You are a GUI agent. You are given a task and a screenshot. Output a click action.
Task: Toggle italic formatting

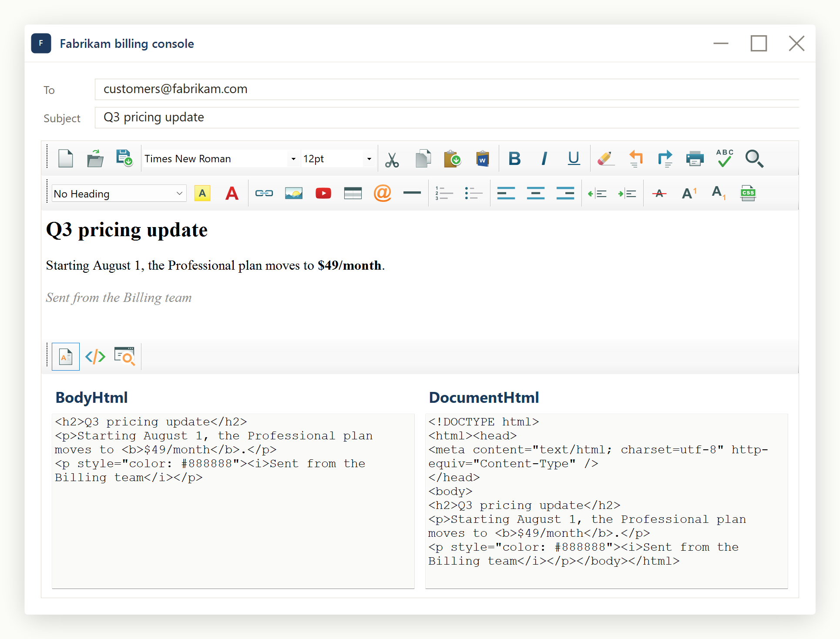tap(544, 159)
